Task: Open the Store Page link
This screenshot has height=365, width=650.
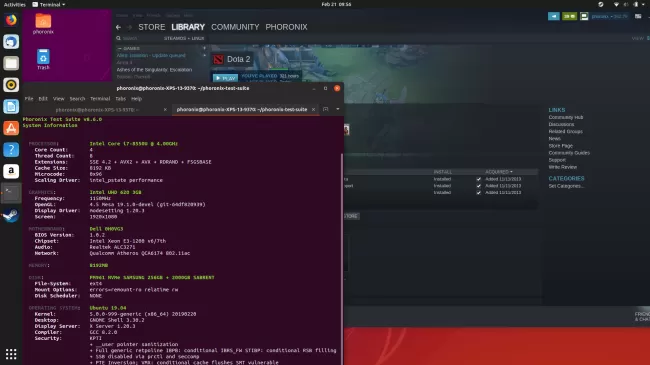Action: (560, 146)
